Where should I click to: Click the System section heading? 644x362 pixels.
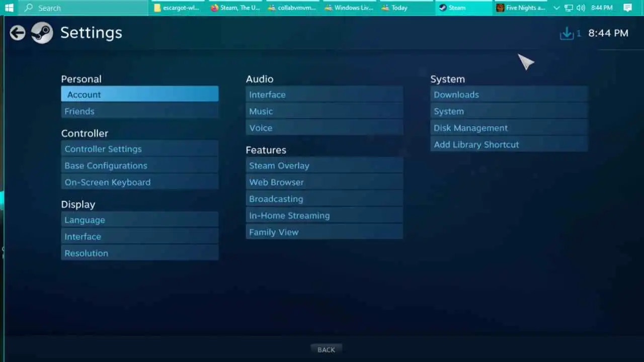click(447, 79)
